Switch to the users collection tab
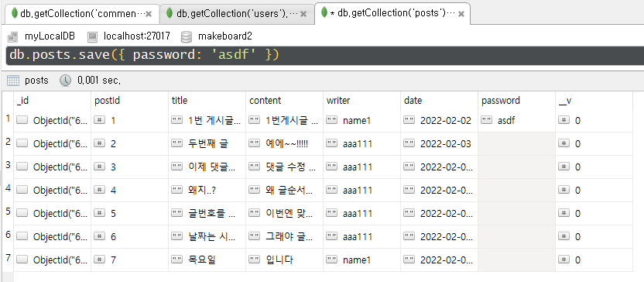644x282 pixels. 236,14
